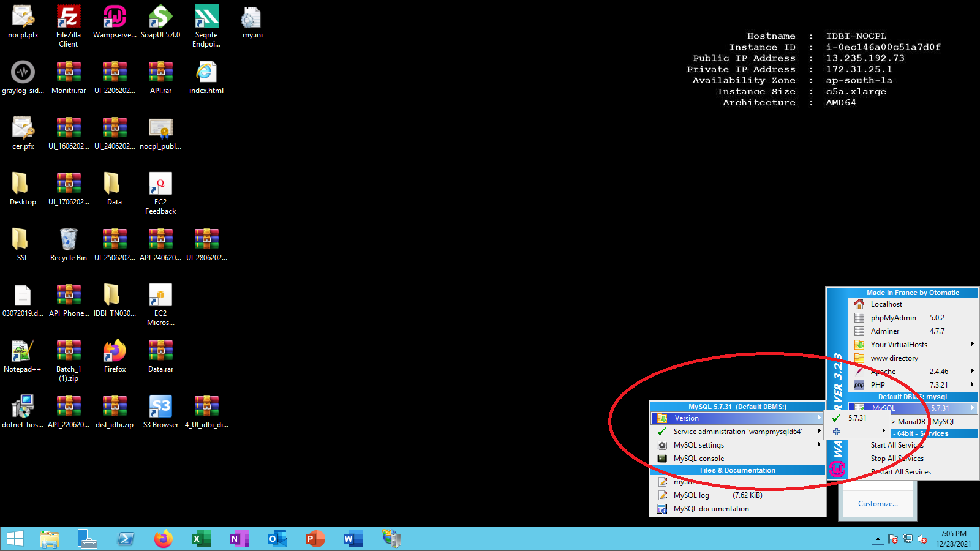Open the www directory folder
The image size is (980, 551).
913,358
